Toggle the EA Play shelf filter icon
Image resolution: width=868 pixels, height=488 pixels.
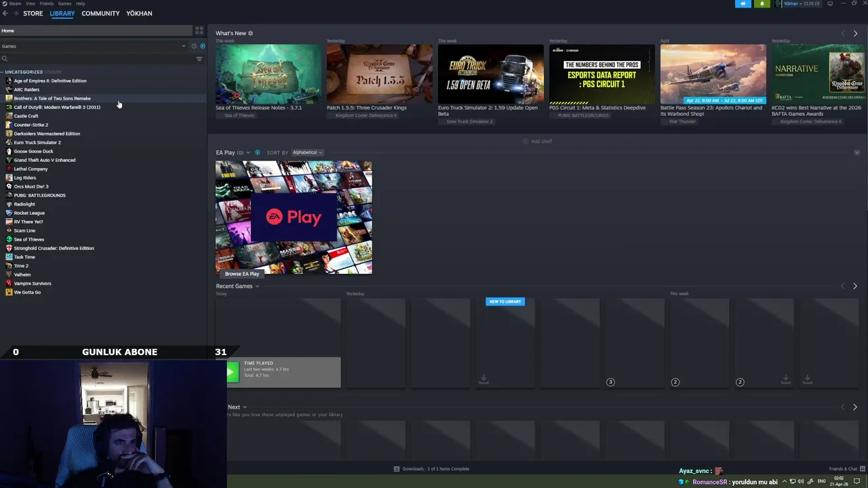tap(257, 152)
